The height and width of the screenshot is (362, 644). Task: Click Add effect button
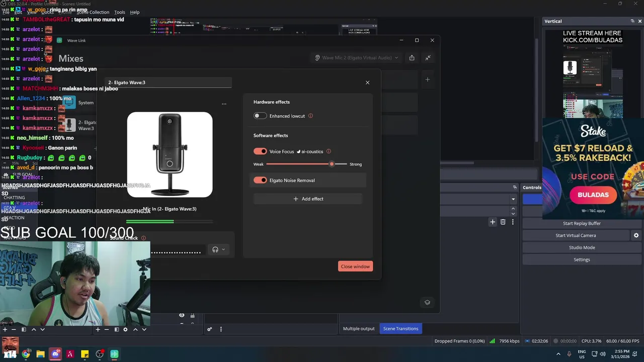(x=308, y=199)
